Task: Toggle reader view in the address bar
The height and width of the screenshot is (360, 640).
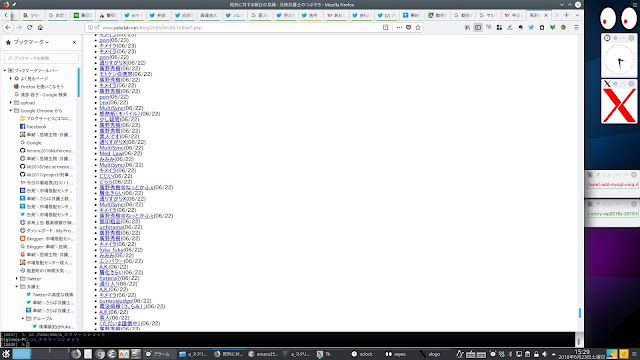Action: click(385, 27)
